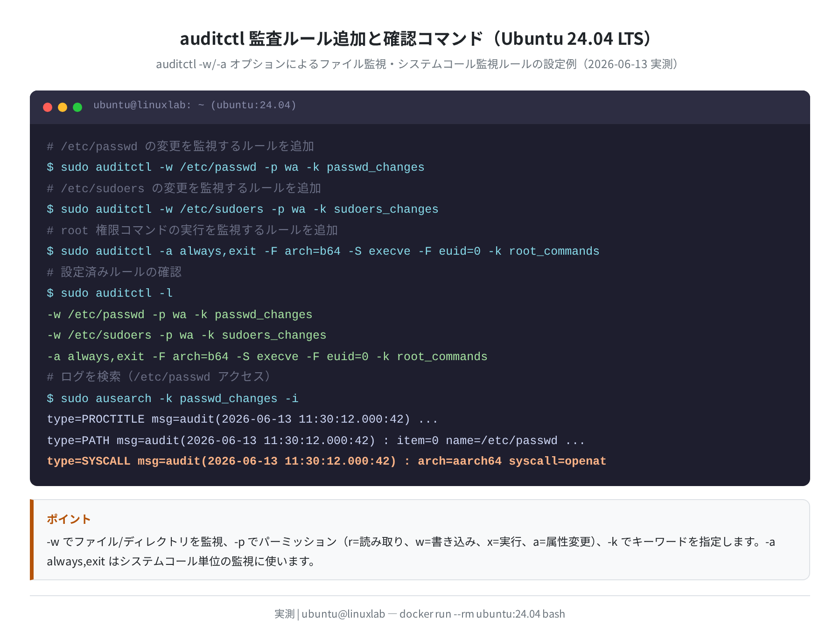Click the type=PROCTITLE log line
The height and width of the screenshot is (640, 840).
tap(243, 419)
